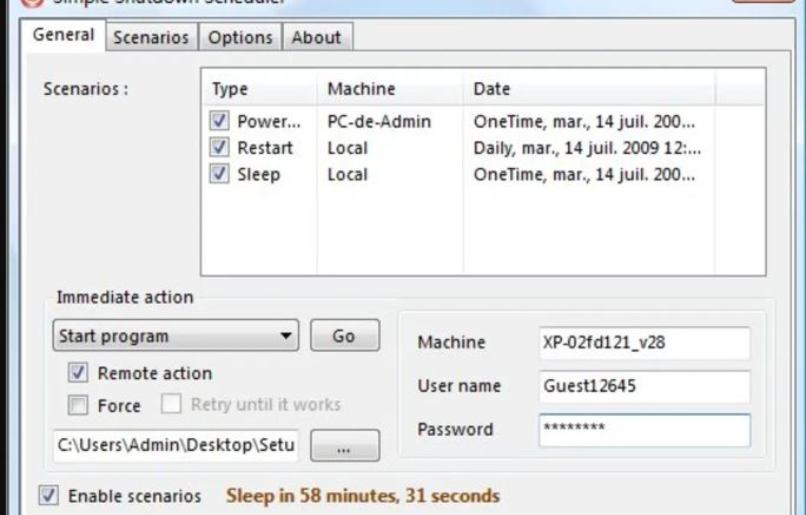This screenshot has height=515, width=806.
Task: Click the Go button
Action: tap(345, 336)
